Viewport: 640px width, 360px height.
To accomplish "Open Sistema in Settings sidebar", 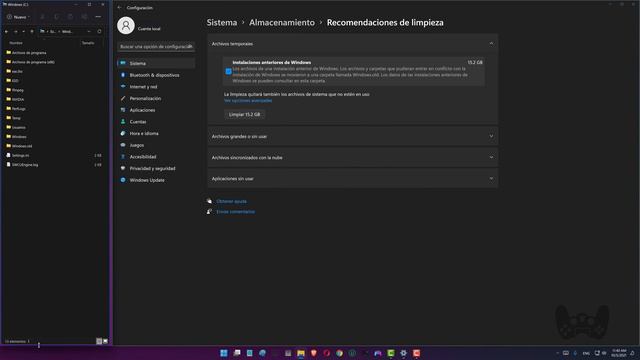I will pyautogui.click(x=156, y=63).
